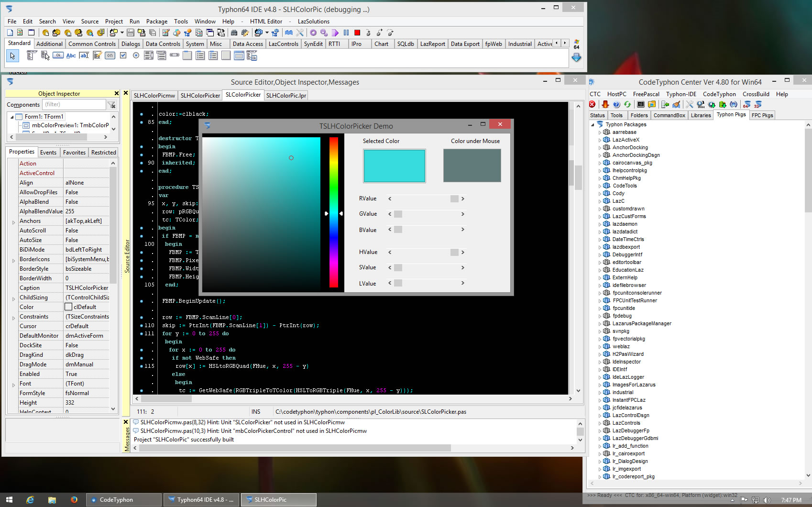
Task: Select the CodeTools package in tree
Action: point(625,186)
